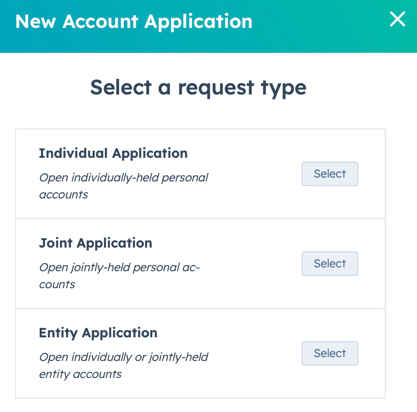Select the Individual Application request type
417x412 pixels.
pos(330,174)
